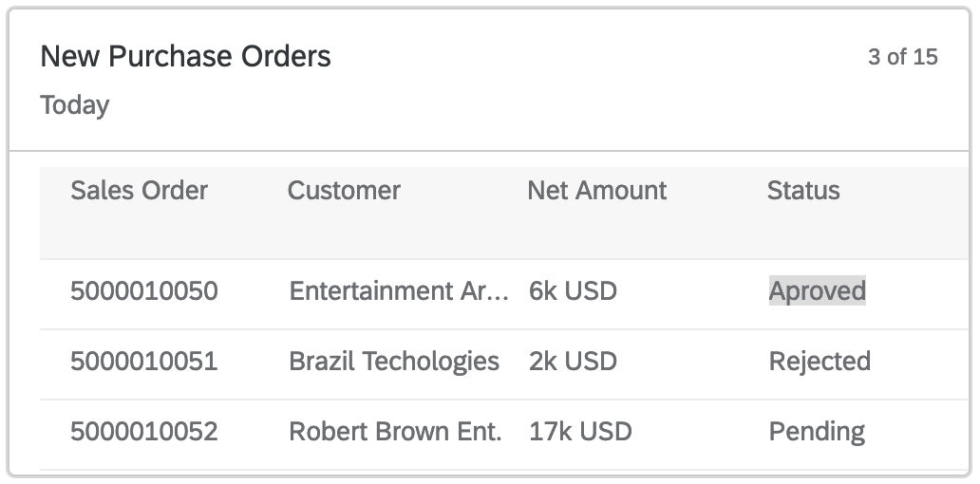Select the Brazil Techologies customer cell
Screen dimensions: 980x484
394,362
